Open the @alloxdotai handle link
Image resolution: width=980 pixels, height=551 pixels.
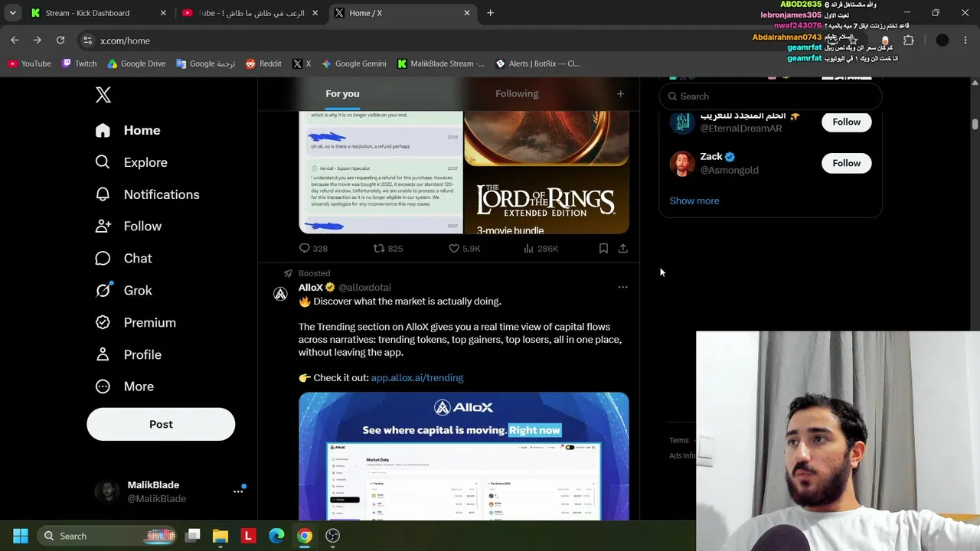365,288
